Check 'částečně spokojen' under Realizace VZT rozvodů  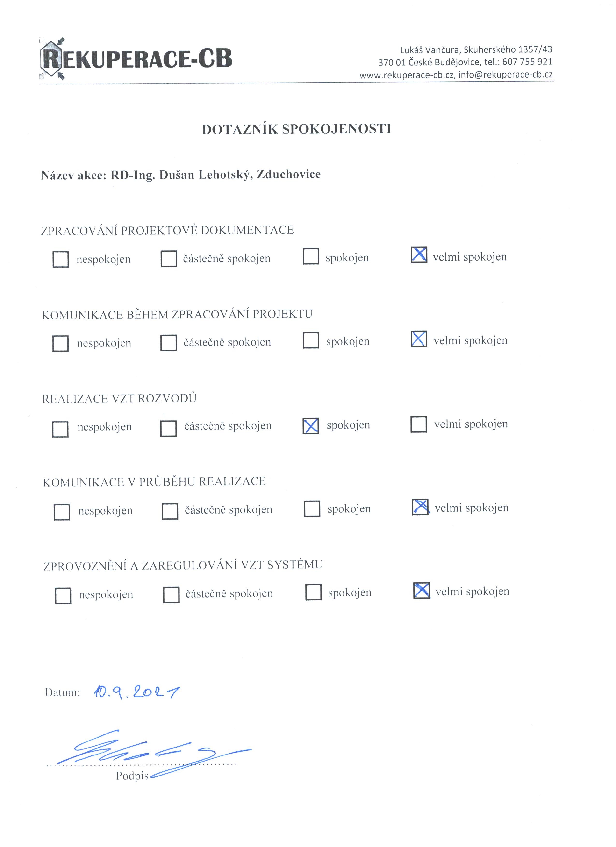pos(168,428)
